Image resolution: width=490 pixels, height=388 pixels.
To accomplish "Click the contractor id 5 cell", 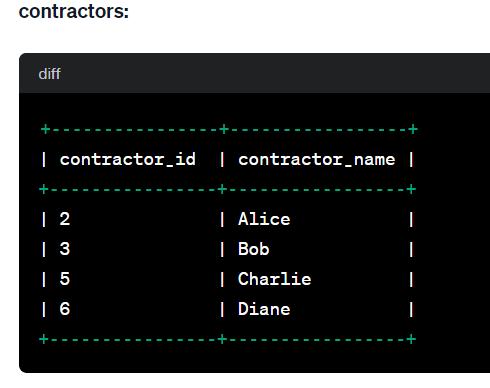I will (65, 279).
